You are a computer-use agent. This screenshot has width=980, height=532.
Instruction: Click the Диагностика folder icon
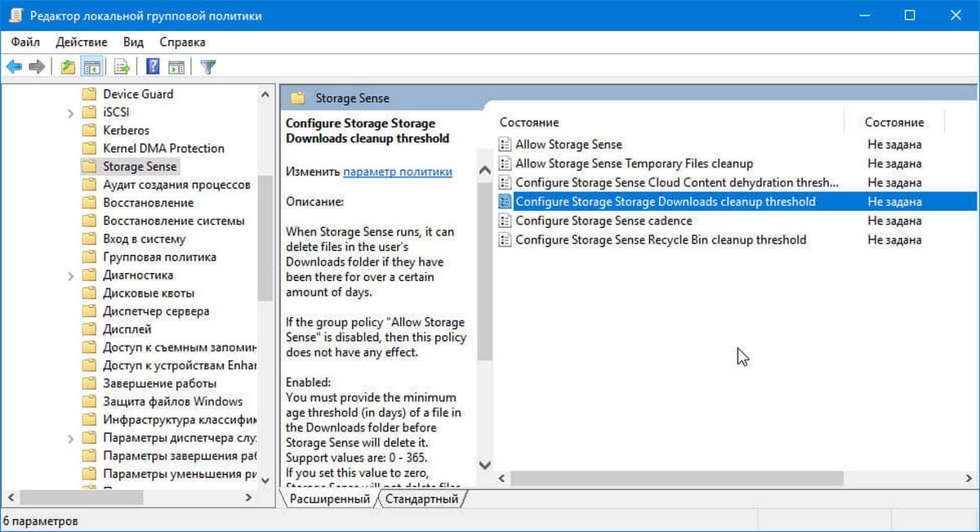click(x=89, y=275)
